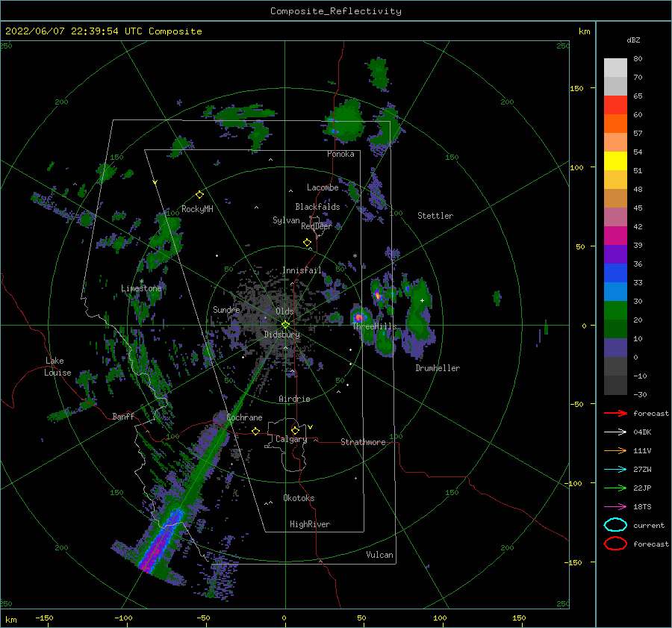Click the Stettler city label

coord(435,216)
